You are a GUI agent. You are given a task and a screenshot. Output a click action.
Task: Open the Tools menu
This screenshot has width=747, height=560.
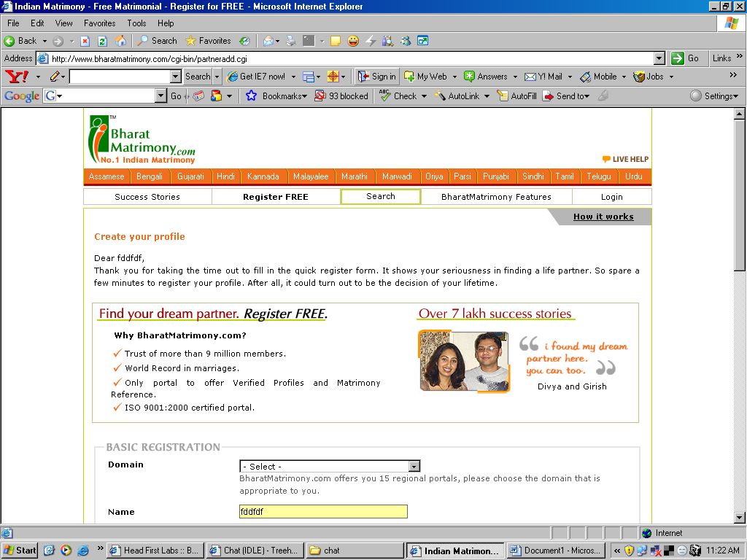pyautogui.click(x=136, y=23)
